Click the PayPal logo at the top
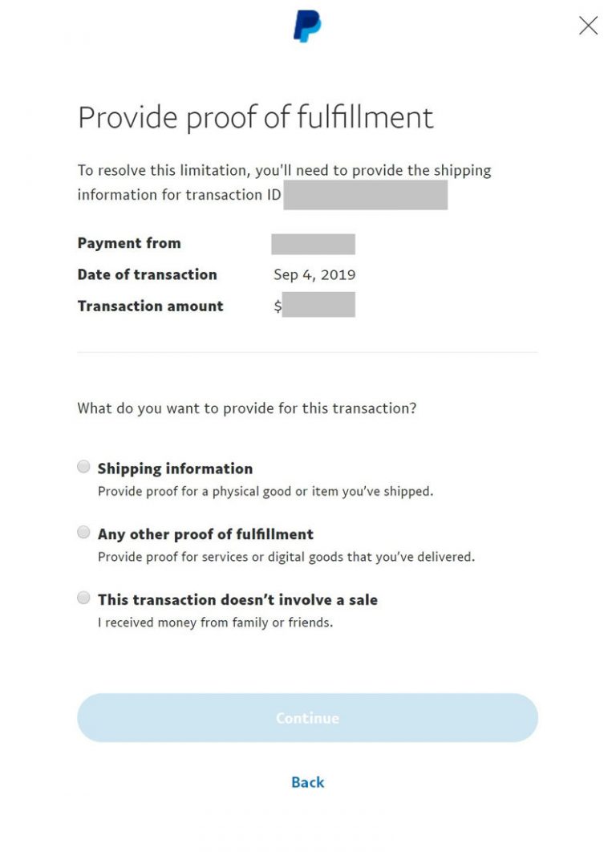Viewport: 616px width, 852px height. 307,26
